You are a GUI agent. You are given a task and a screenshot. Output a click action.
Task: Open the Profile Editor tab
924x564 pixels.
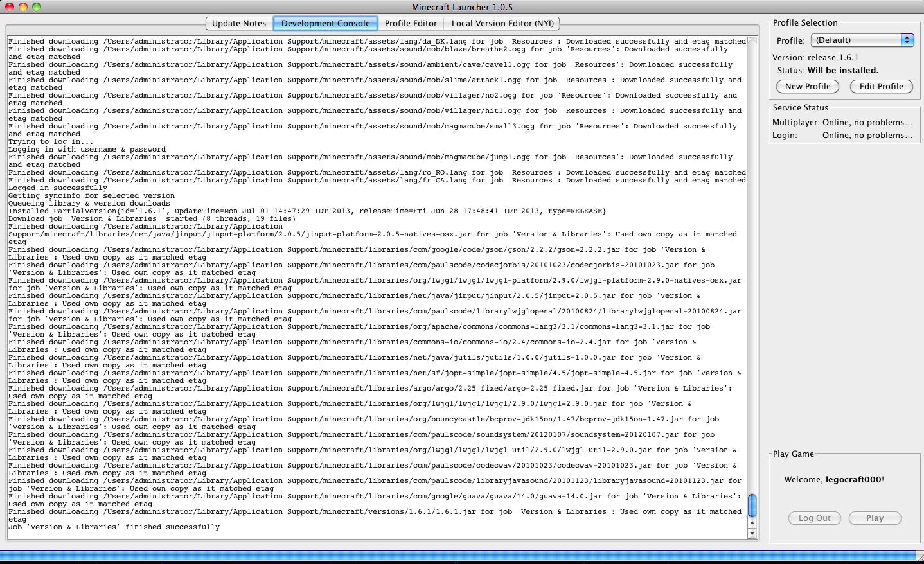tap(411, 24)
